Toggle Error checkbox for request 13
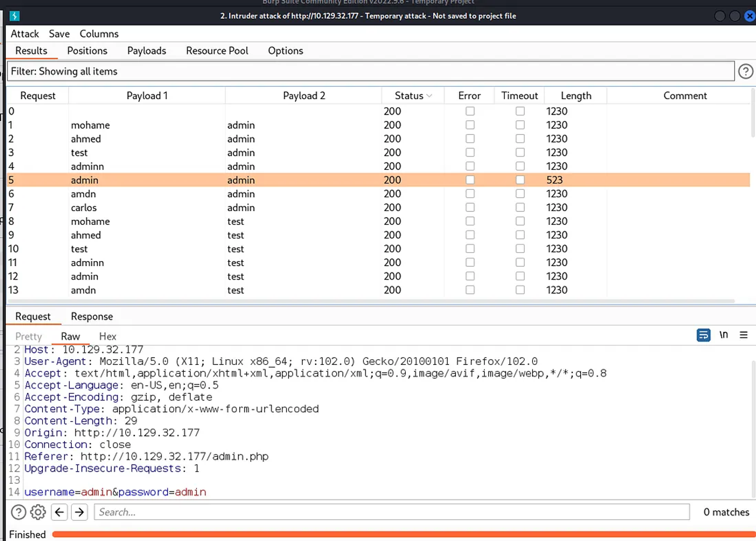The height and width of the screenshot is (541, 756). 470,290
